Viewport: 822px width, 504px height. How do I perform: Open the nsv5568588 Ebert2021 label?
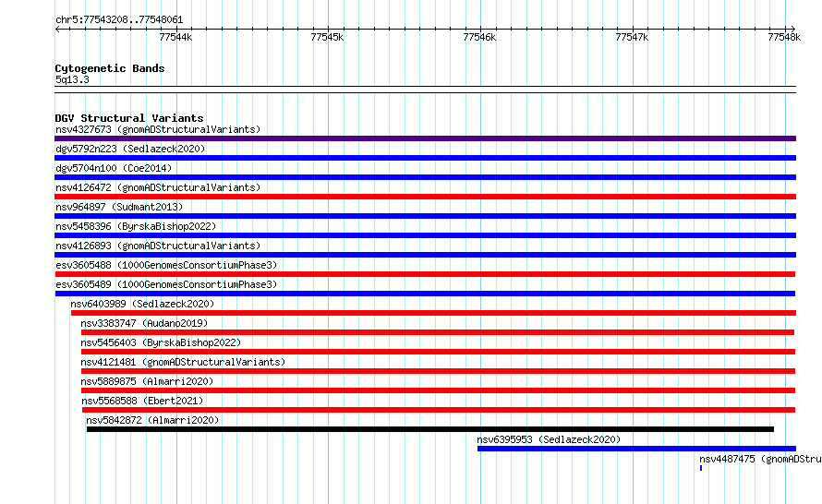click(142, 401)
